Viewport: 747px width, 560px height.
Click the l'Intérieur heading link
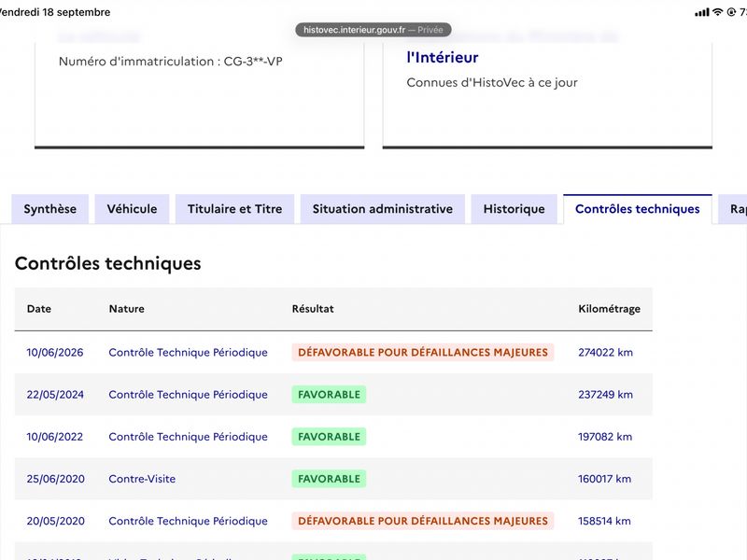442,58
